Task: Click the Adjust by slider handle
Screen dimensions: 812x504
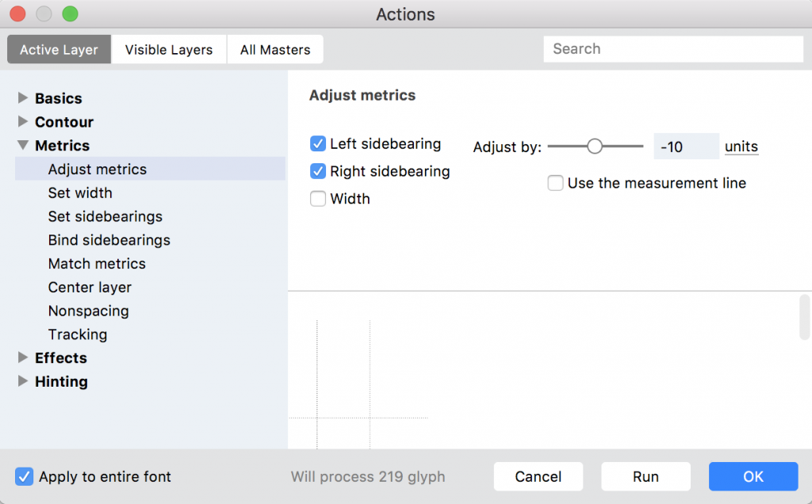Action: pyautogui.click(x=595, y=147)
